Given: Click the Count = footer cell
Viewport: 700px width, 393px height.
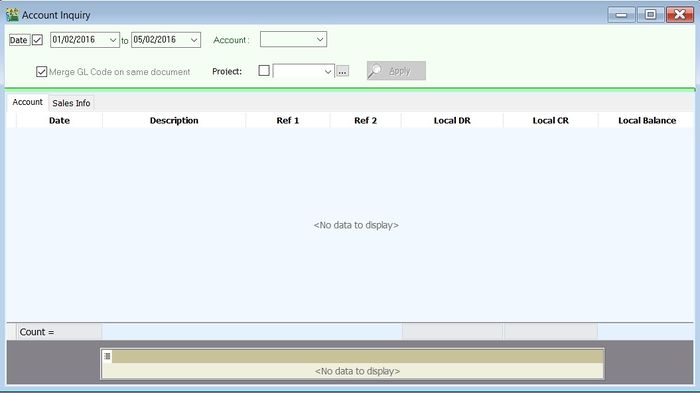Looking at the screenshot, I should 59,332.
